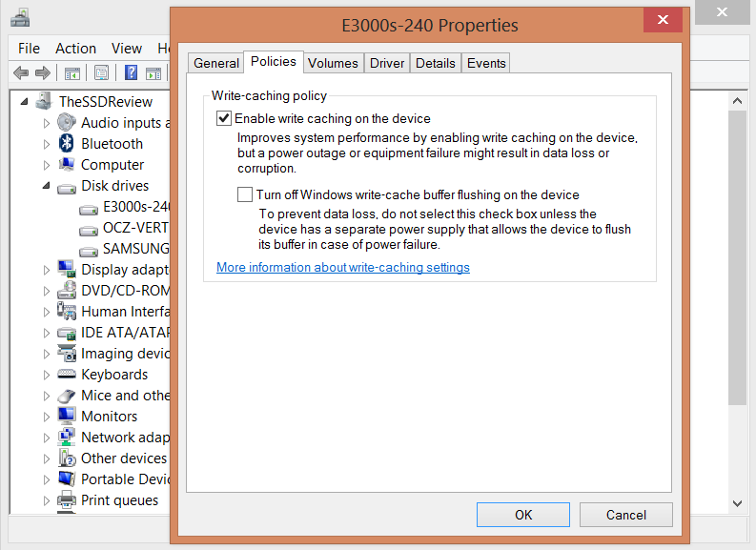Click the Forward arrow in Device Manager toolbar
The height and width of the screenshot is (550, 756).
pyautogui.click(x=43, y=73)
